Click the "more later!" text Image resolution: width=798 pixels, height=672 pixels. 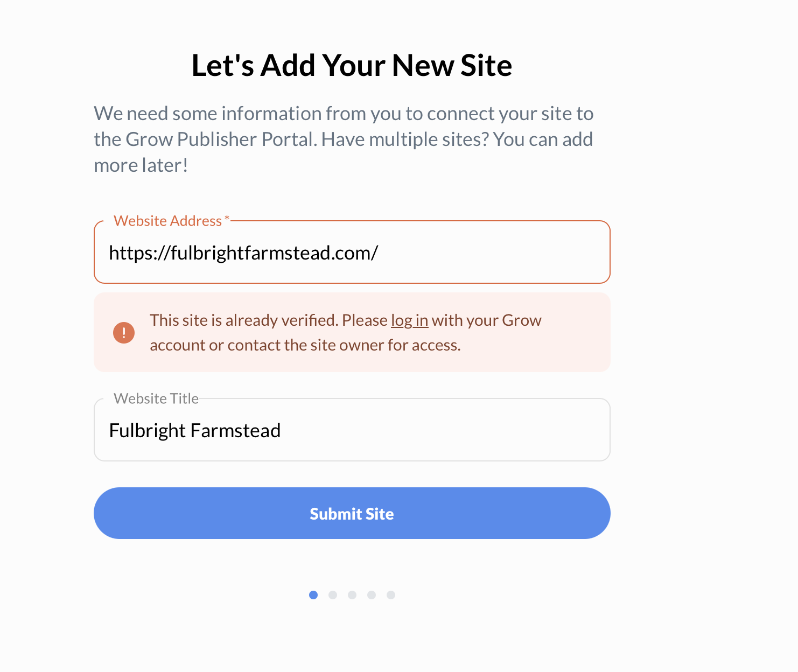click(x=141, y=165)
